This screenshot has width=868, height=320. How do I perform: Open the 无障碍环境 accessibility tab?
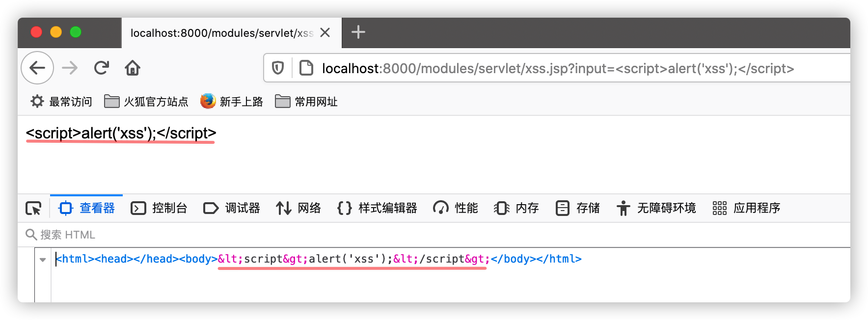point(656,208)
